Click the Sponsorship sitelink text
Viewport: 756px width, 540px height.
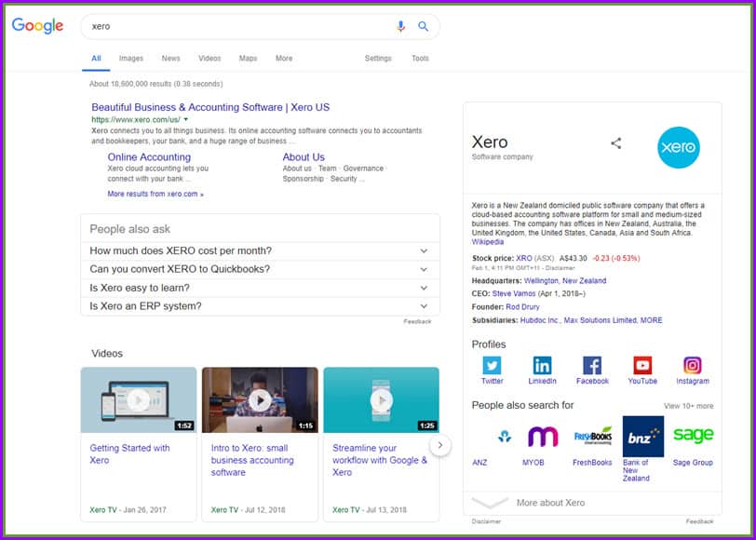tap(304, 179)
